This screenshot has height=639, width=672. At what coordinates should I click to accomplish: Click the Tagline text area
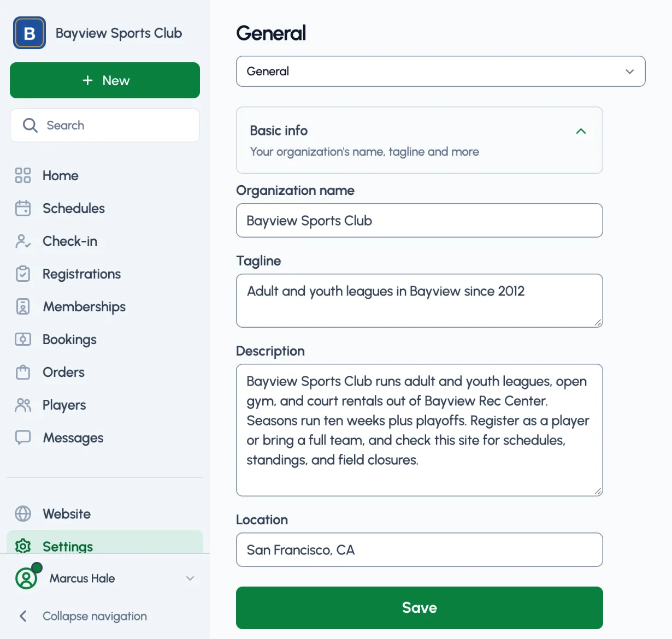(420, 301)
